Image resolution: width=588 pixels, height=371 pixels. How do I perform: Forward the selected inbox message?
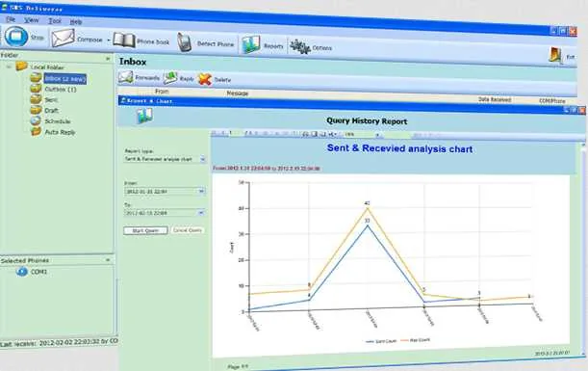[140, 77]
